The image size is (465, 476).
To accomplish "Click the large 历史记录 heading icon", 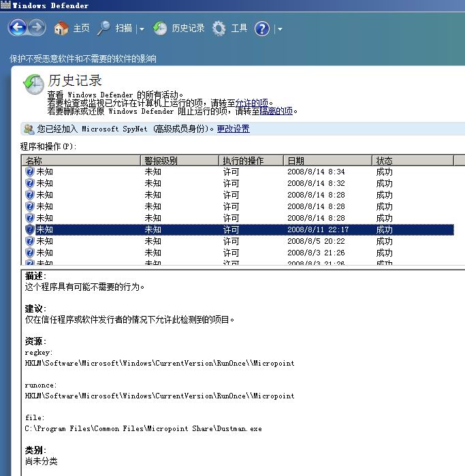I will 33,84.
